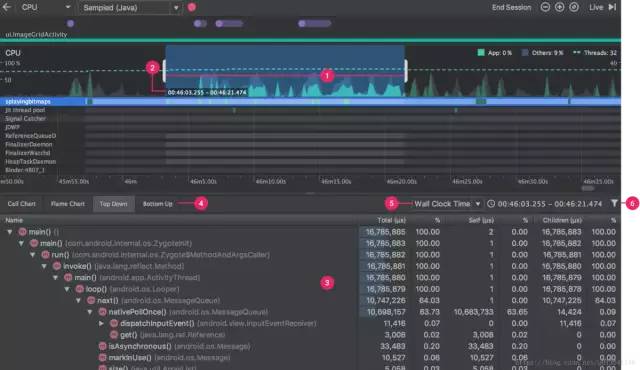640x370 pixels.
Task: Zoom out the timeline with minus icon
Action: [x=545, y=7]
